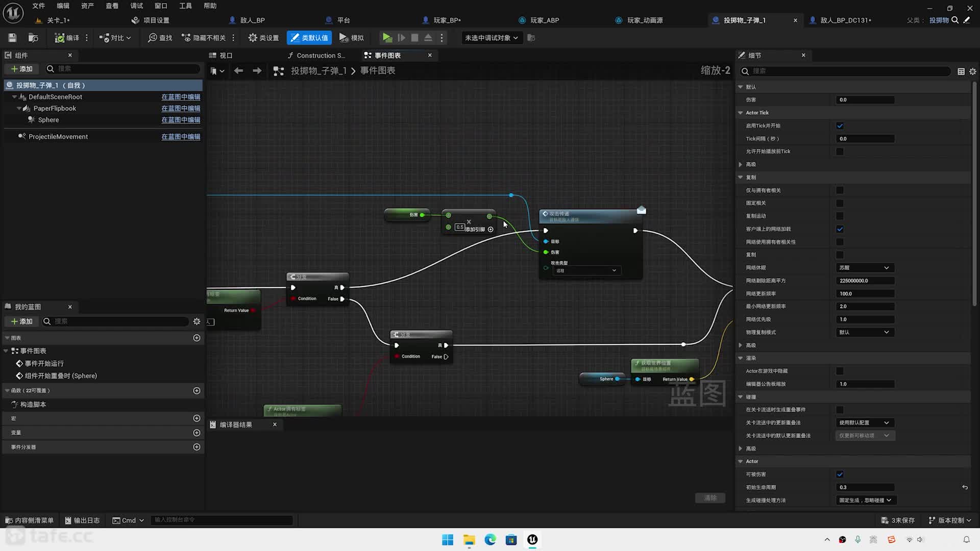Open the 查找 search tool
The width and height of the screenshot is (980, 551).
coord(160,38)
